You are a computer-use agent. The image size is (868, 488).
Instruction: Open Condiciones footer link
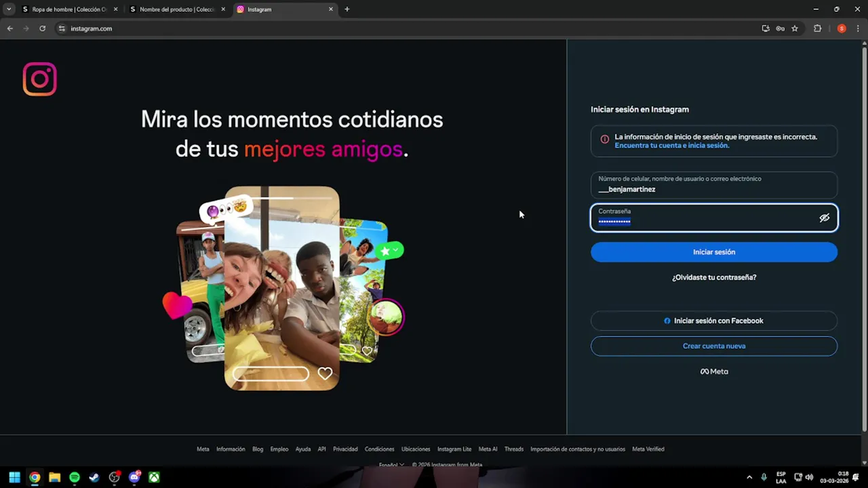[379, 449]
